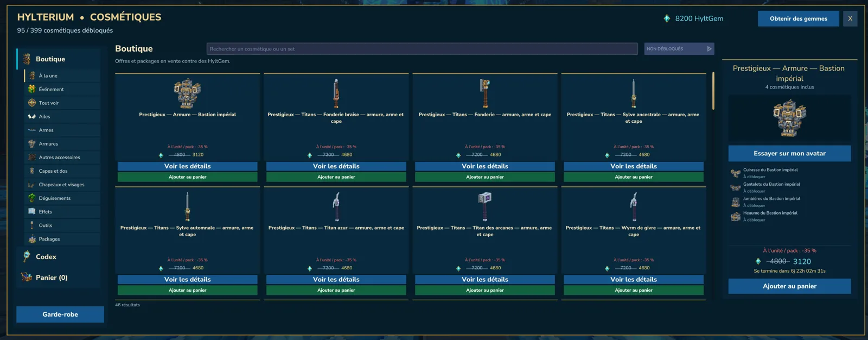Open the Effets category

click(62, 211)
